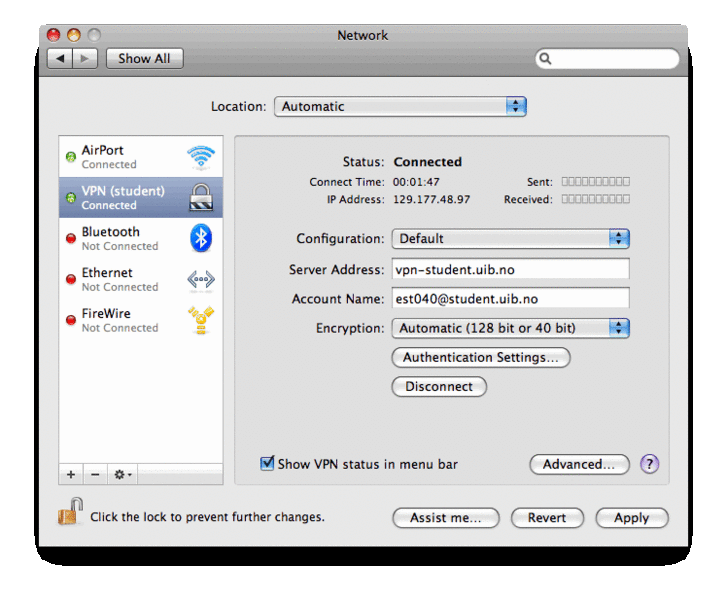Viewport: 727px width, 600px height.
Task: Select AirPort in the service list
Action: [x=140, y=157]
